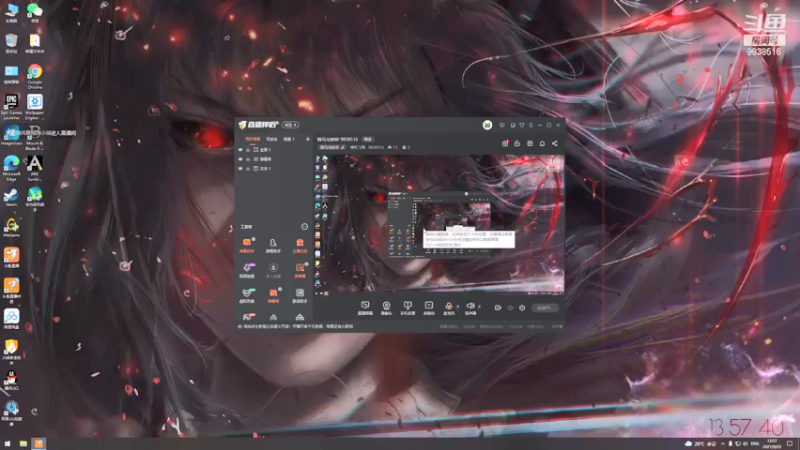
Task: Open the orange tool at the toolbox top right
Action: coord(300,245)
